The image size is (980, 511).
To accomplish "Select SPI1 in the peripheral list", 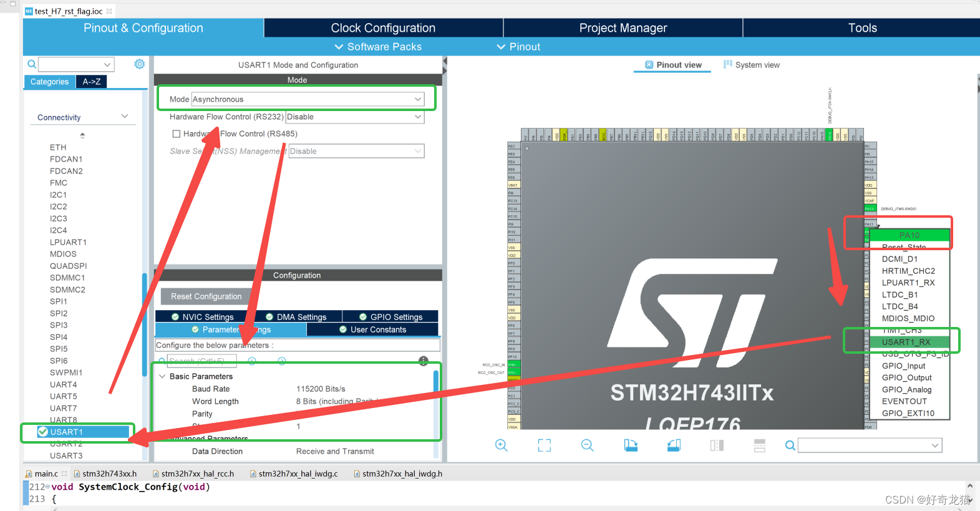I will pyautogui.click(x=59, y=301).
